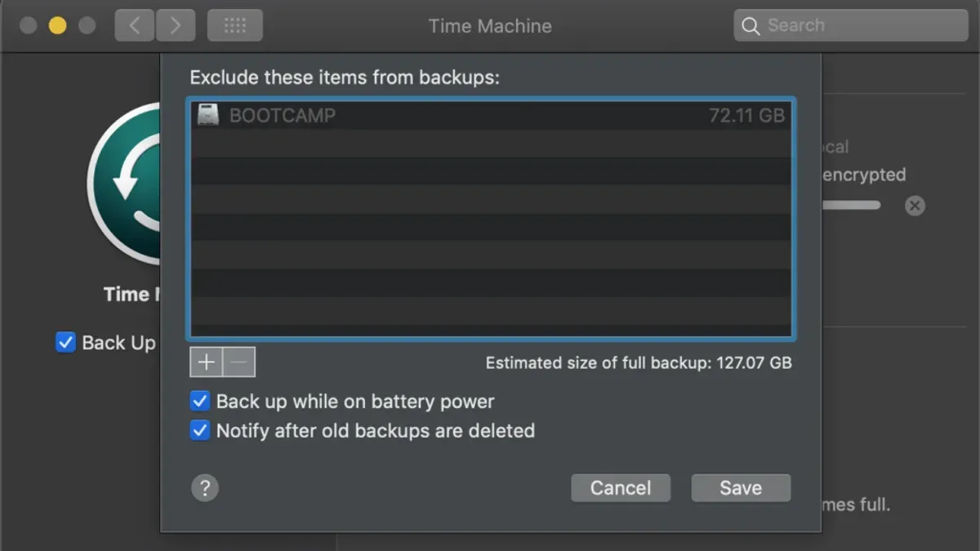Click the yellow minimize window button
Screen dimensions: 980x551
[57, 25]
